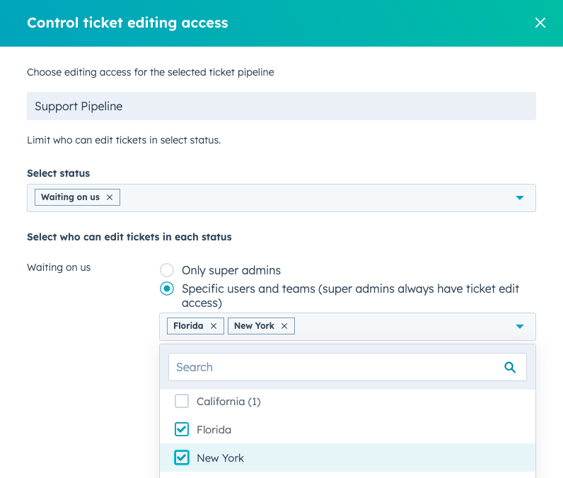Click the Support Pipeline field

281,106
